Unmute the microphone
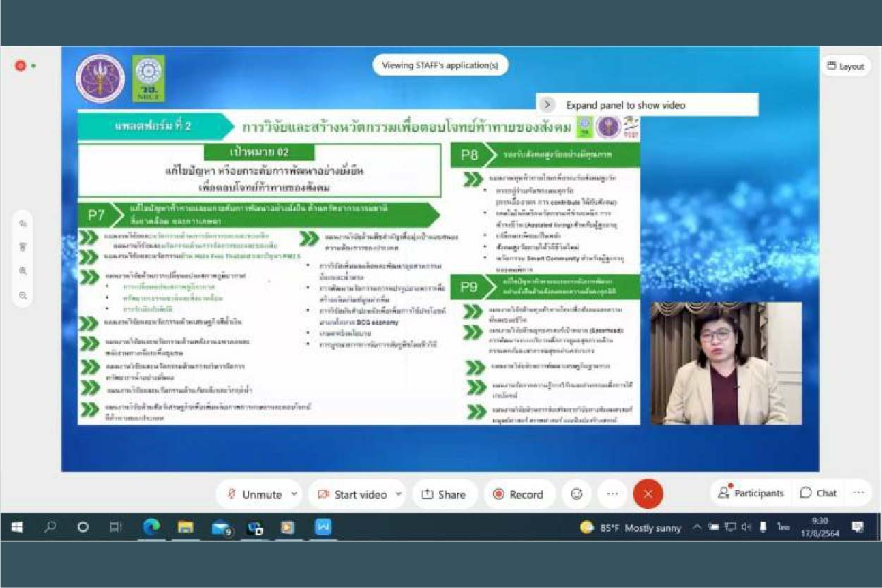The height and width of the screenshot is (588, 882). [x=255, y=494]
